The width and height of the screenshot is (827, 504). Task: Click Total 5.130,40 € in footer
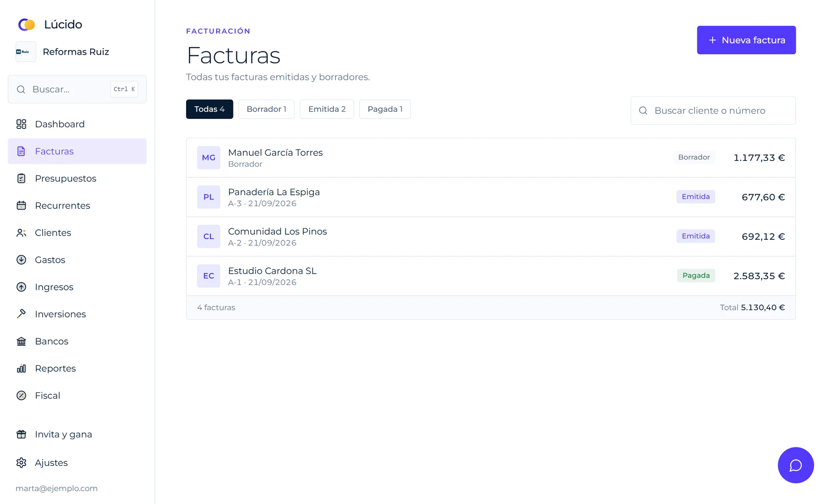click(x=752, y=308)
